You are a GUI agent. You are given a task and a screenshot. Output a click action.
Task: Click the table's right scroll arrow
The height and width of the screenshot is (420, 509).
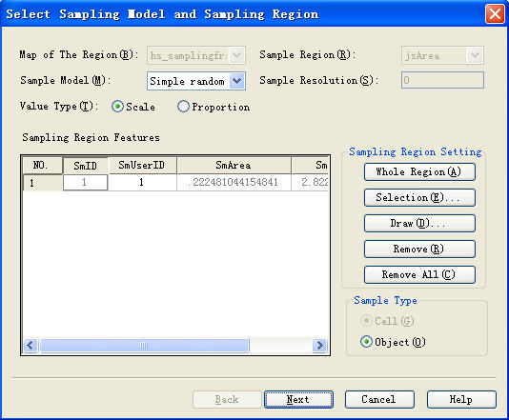click(x=319, y=345)
